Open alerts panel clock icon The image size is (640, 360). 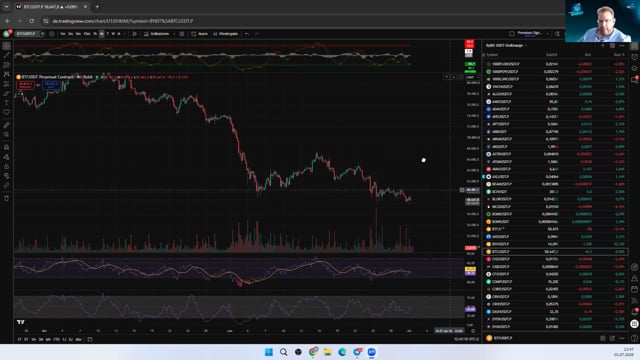634,57
